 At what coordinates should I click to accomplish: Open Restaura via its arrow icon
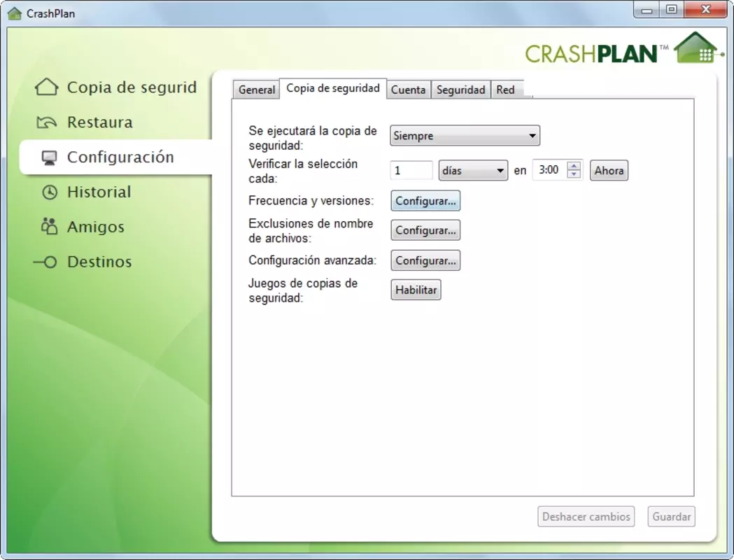(47, 122)
